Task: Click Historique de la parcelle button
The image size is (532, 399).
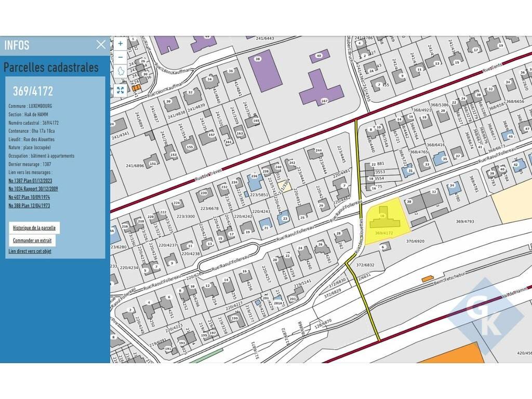Action: 34,228
